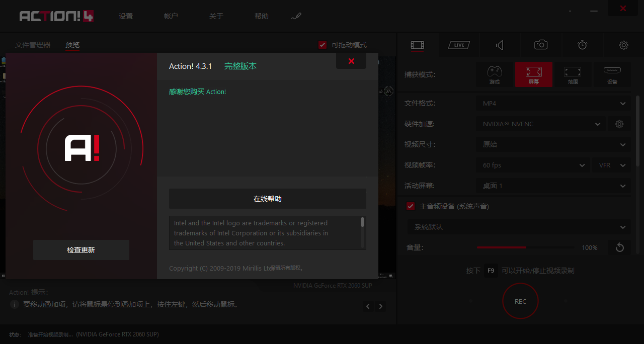Open the MP4 file format dropdown
The width and height of the screenshot is (644, 344).
552,103
